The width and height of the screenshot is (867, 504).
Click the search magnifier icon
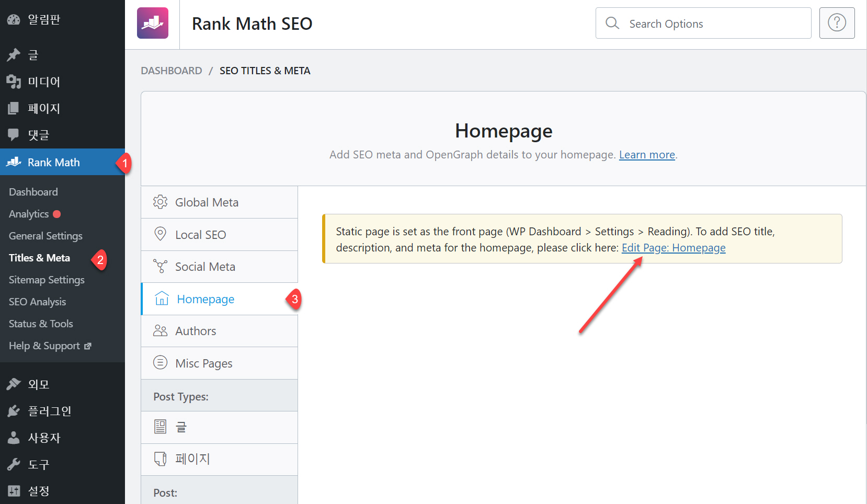(x=612, y=23)
